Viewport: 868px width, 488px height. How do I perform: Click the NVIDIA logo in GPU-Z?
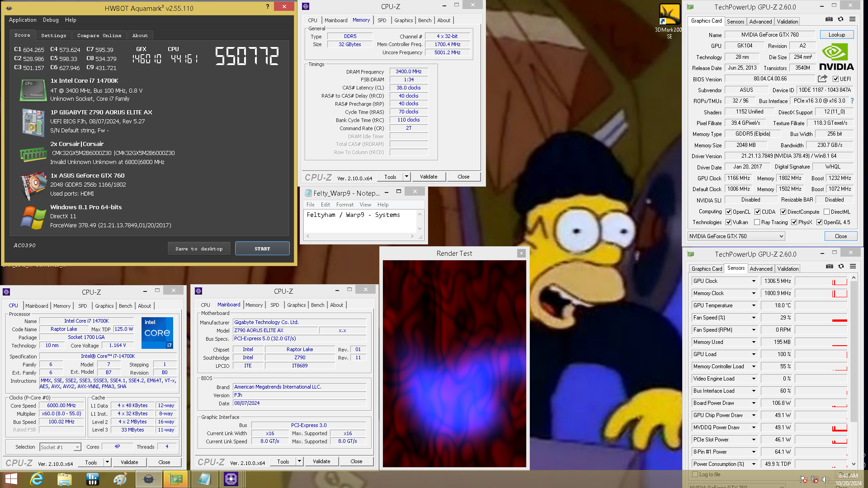[836, 57]
